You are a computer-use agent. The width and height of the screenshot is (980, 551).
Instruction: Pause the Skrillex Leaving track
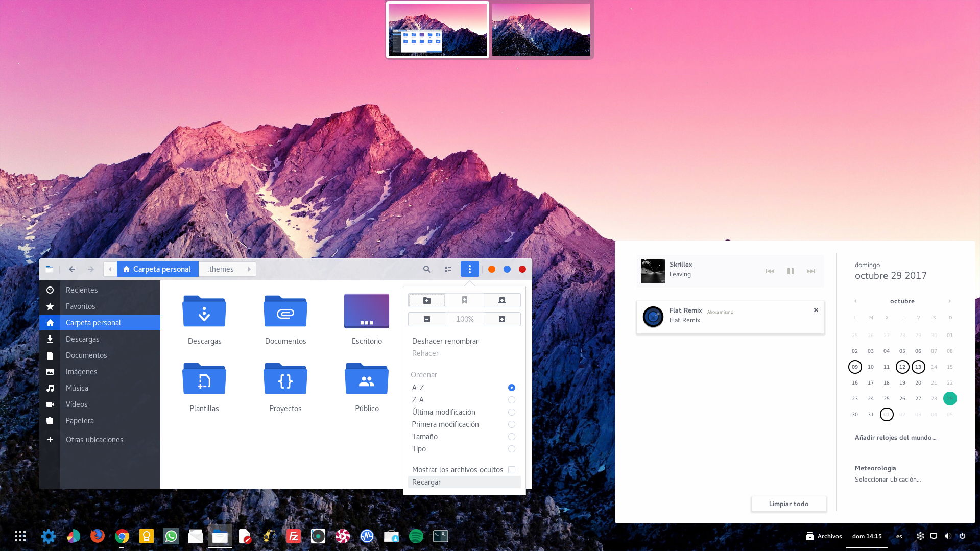[x=791, y=271]
